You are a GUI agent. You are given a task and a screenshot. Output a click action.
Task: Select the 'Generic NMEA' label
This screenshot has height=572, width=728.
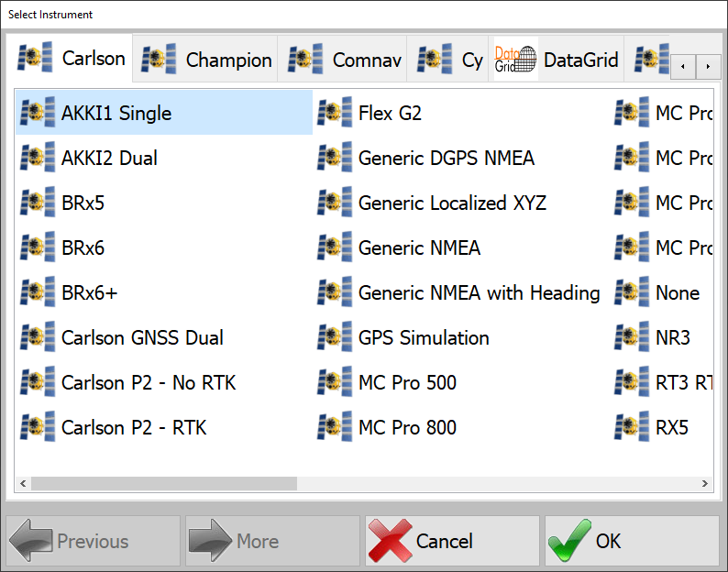coord(419,247)
